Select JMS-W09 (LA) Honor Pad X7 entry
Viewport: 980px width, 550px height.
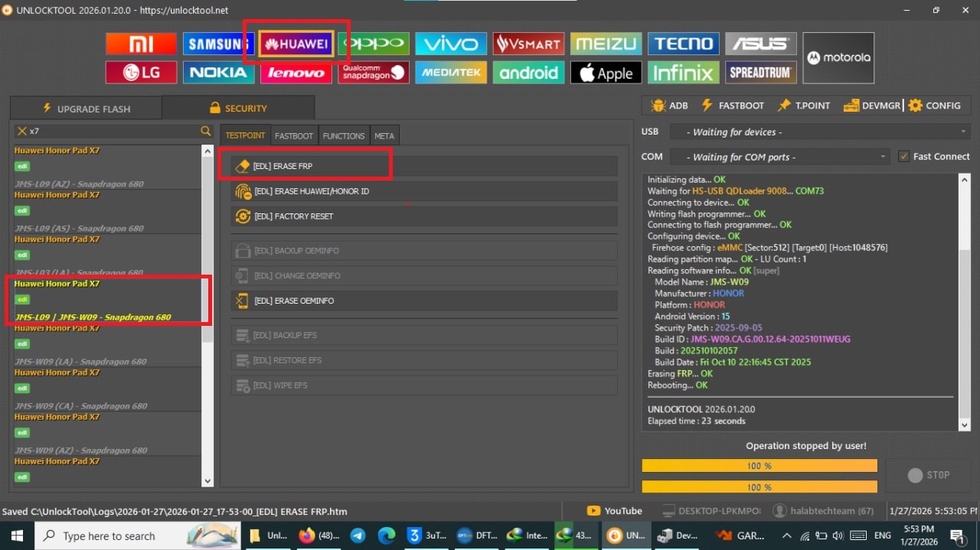click(x=106, y=345)
